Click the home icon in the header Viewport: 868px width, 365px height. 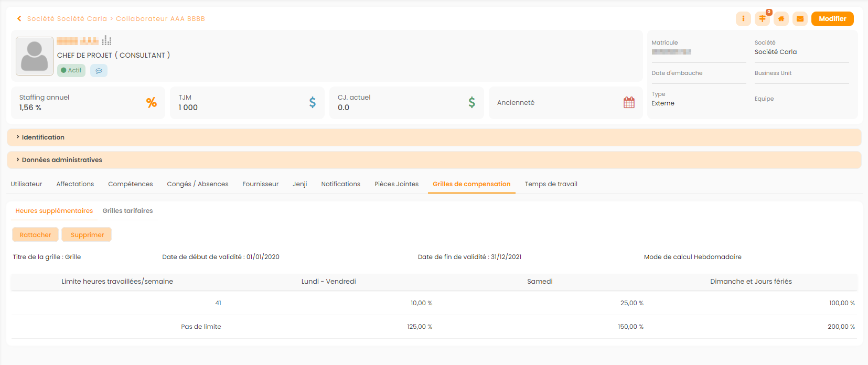[x=781, y=19]
